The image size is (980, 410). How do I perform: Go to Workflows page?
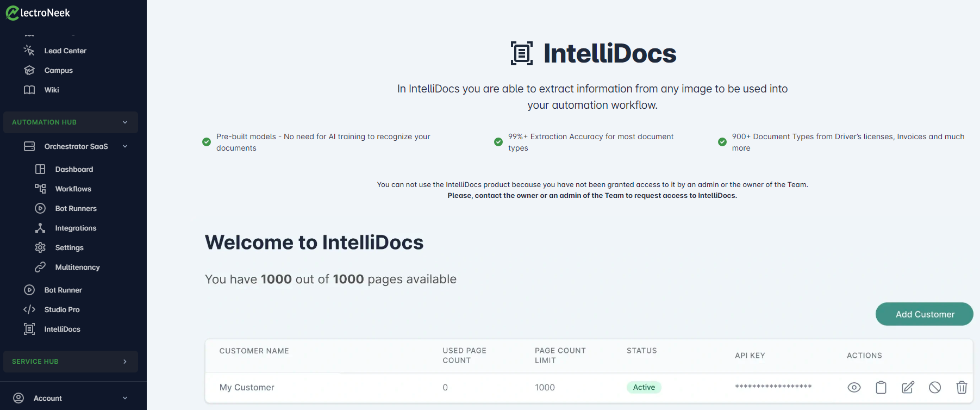pos(73,189)
